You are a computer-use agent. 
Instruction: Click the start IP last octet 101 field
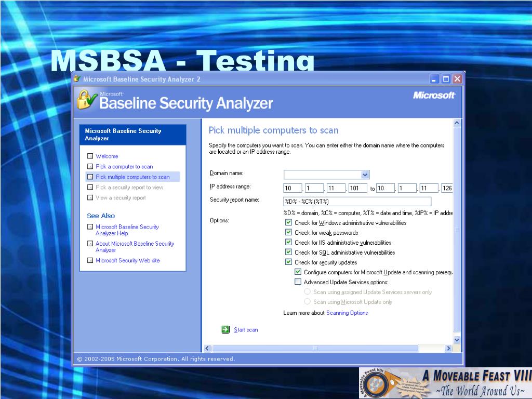coord(357,188)
